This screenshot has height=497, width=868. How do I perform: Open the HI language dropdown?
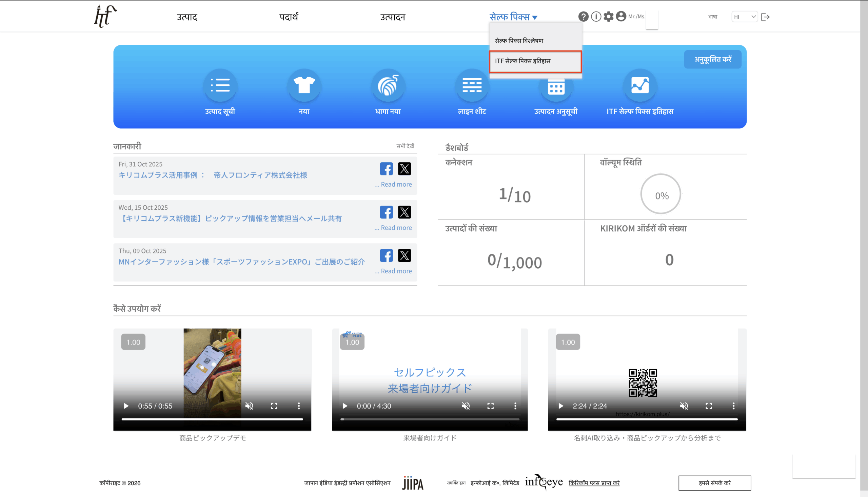pyautogui.click(x=744, y=17)
